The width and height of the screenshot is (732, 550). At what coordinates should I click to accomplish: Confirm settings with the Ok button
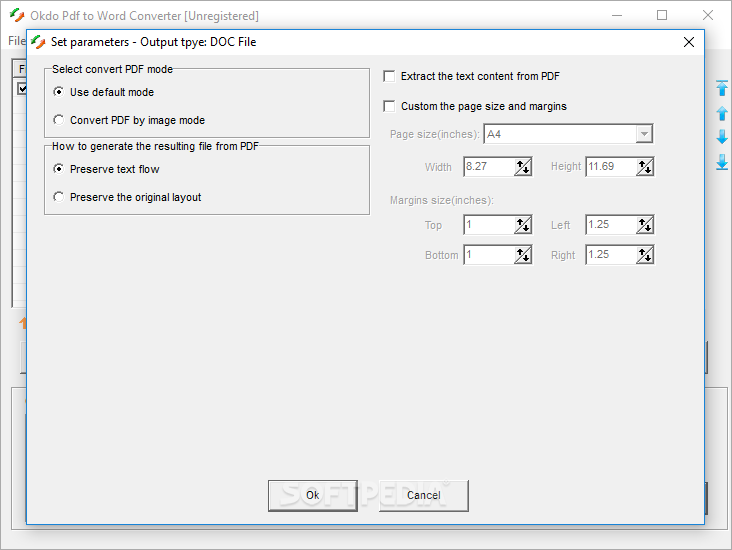(313, 495)
